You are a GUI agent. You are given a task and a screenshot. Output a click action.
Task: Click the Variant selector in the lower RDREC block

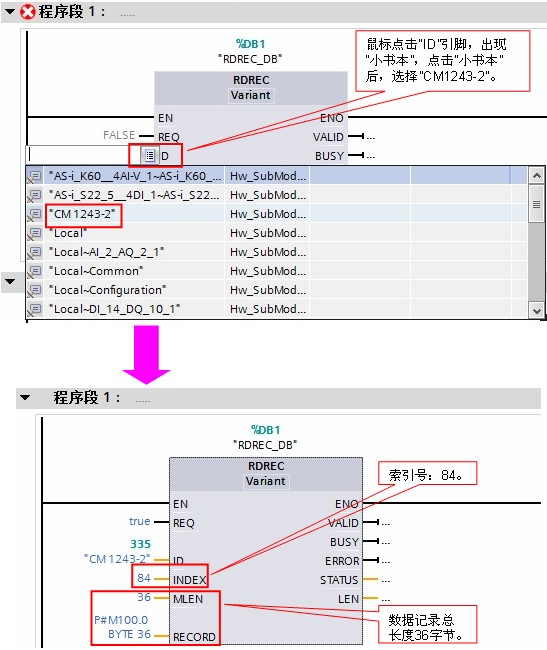tap(266, 481)
